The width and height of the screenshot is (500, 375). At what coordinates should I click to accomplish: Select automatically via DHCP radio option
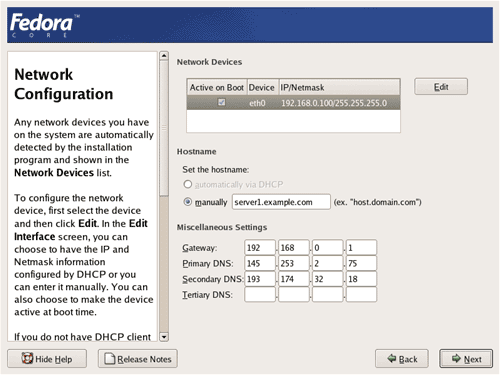188,184
